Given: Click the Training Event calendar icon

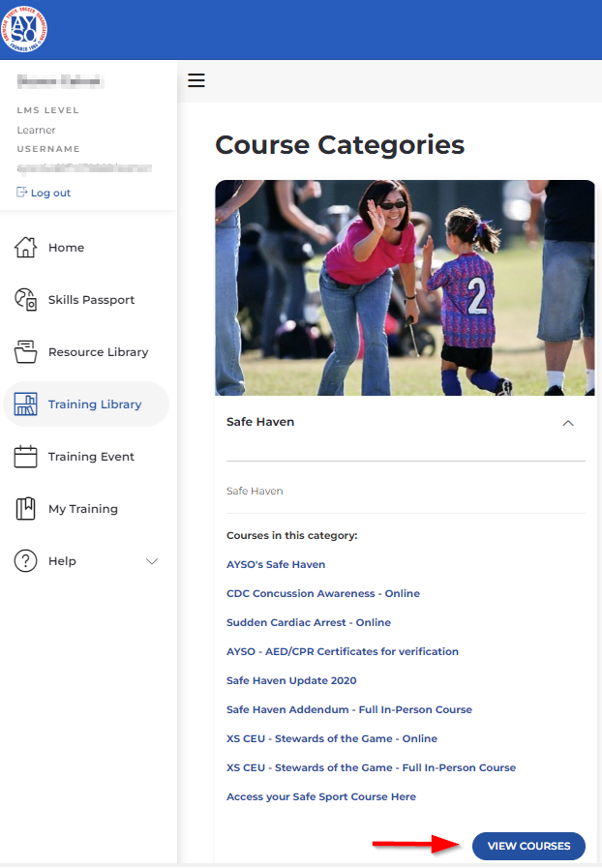Looking at the screenshot, I should [x=25, y=457].
